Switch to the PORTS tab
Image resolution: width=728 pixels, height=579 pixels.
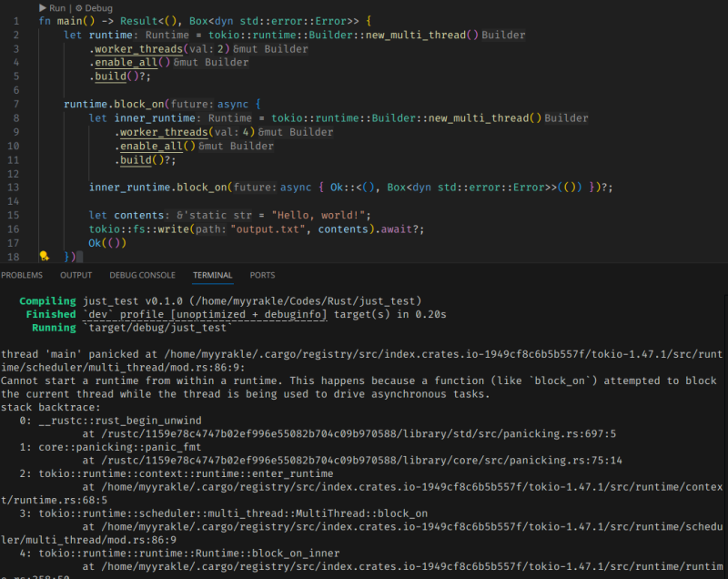[262, 275]
